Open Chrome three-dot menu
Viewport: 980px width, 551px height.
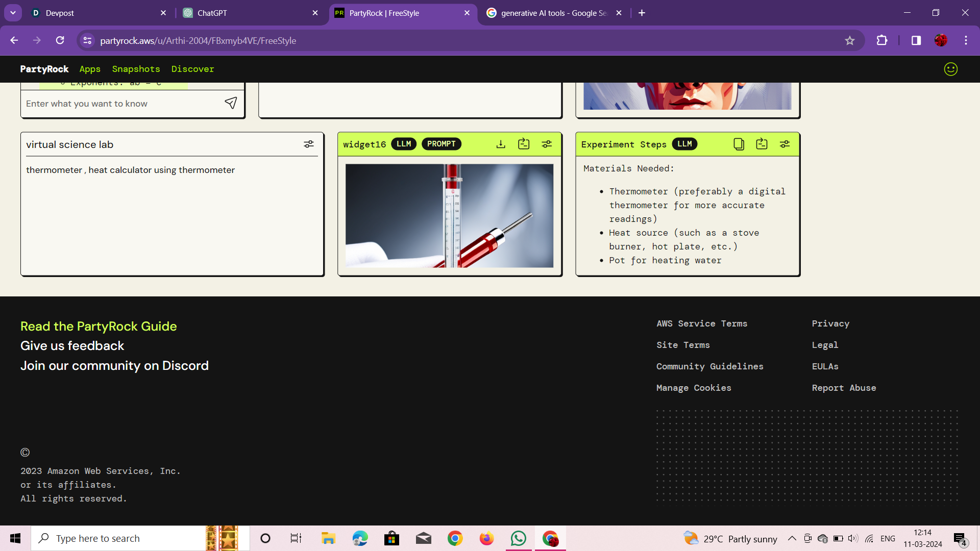point(966,40)
